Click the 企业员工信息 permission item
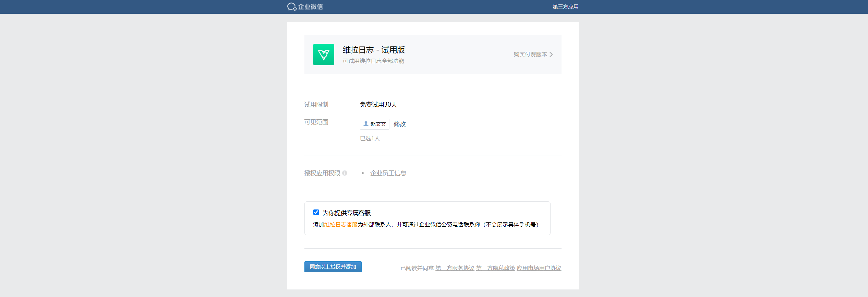The height and width of the screenshot is (297, 868). click(x=388, y=173)
